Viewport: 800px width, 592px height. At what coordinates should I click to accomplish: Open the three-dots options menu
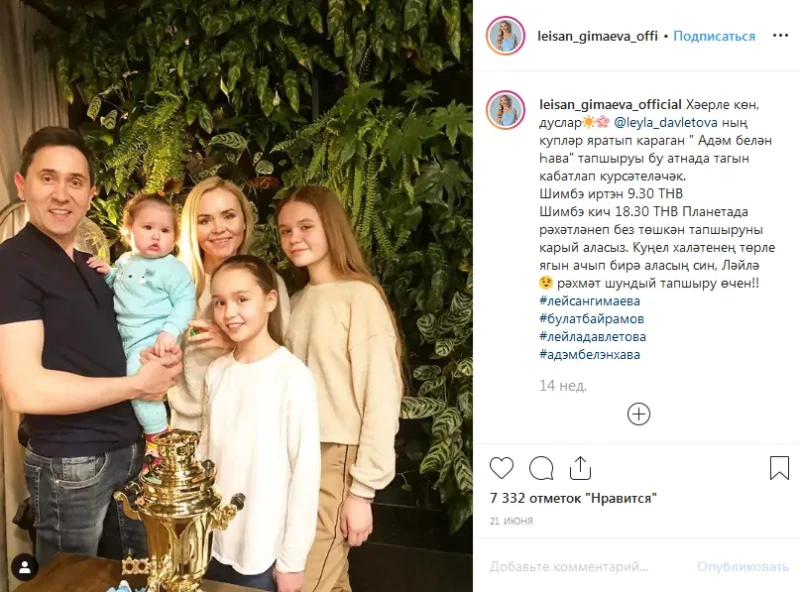coord(780,36)
